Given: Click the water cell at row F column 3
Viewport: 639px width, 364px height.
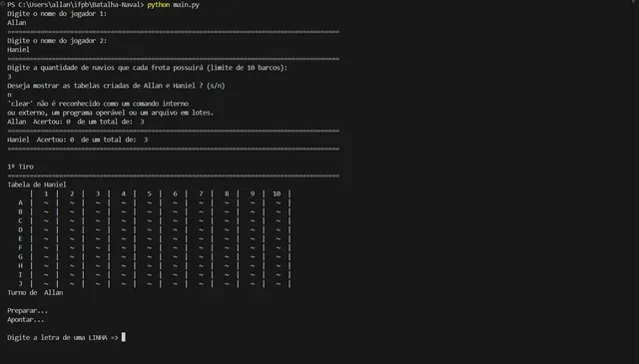Looking at the screenshot, I should pos(98,247).
